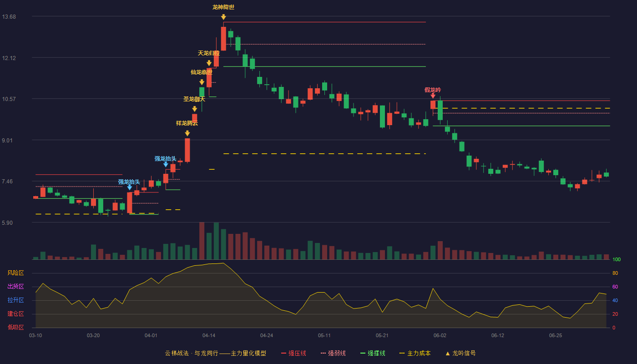The image size is (637, 364).
Task: Click the 10.57 price axis label
Action: [x=9, y=99]
